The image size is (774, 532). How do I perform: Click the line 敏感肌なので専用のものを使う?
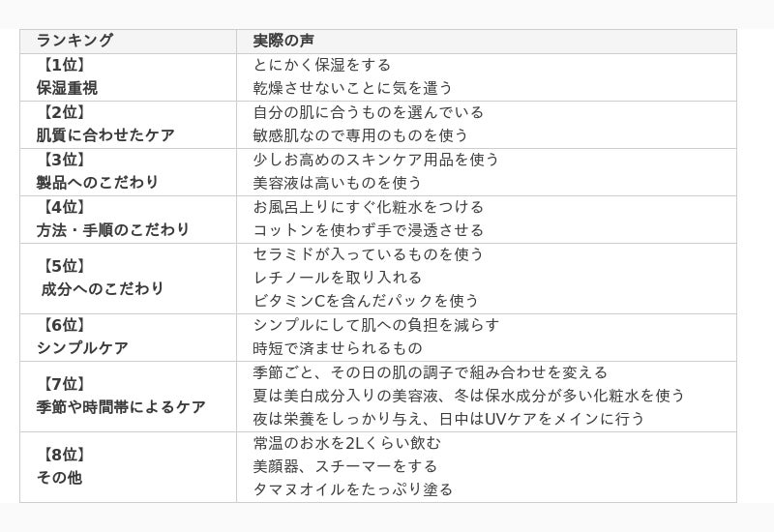360,135
